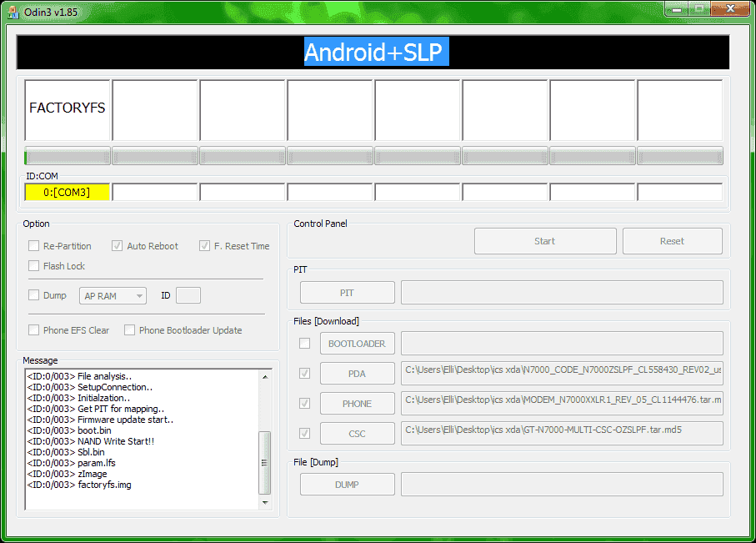The image size is (756, 543).
Task: Enable Phone Bootloader Update checkbox
Action: coord(129,330)
